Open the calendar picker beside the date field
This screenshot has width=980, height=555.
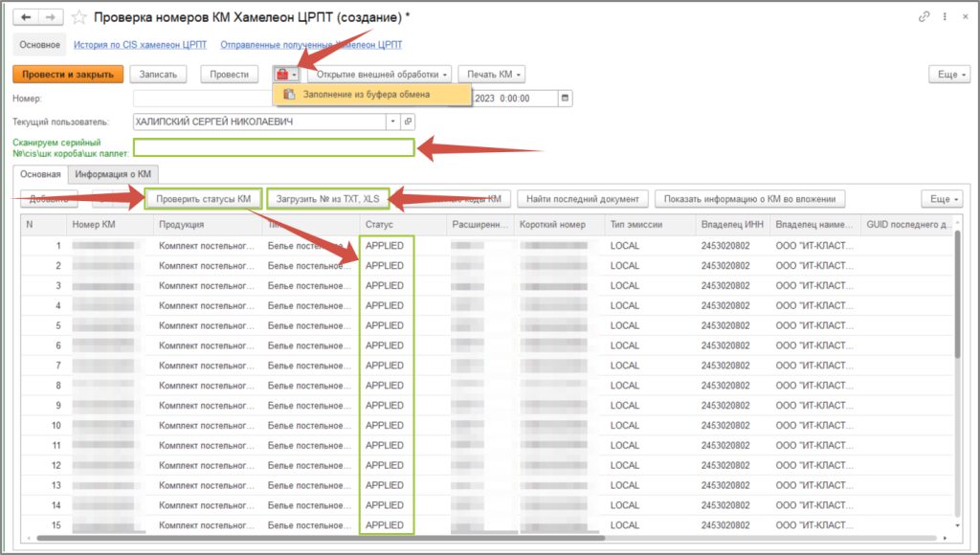click(x=565, y=99)
